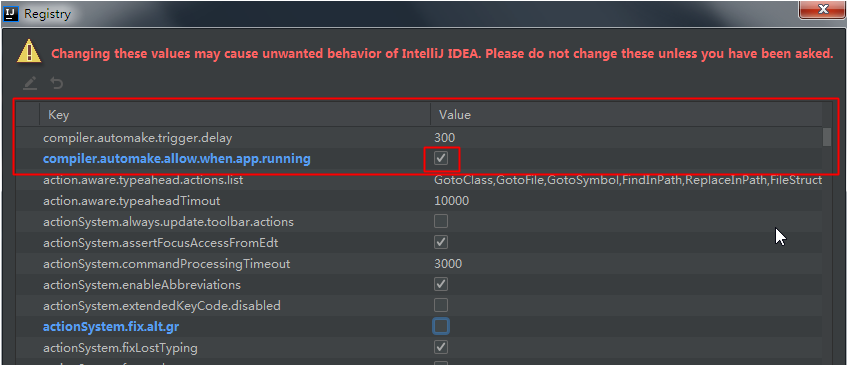Uncheck actionSystem.fixLostTyping checkbox
This screenshot has width=854, height=365.
(441, 347)
